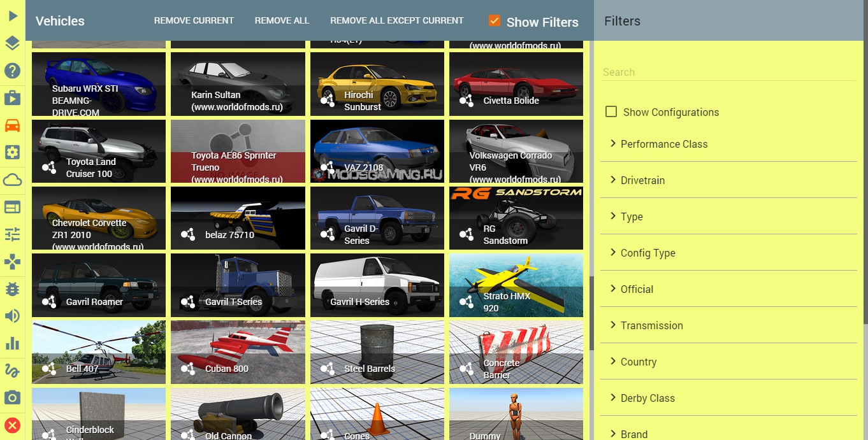This screenshot has height=440, width=868.
Task: Click the cloud icon in the sidebar
Action: (13, 180)
